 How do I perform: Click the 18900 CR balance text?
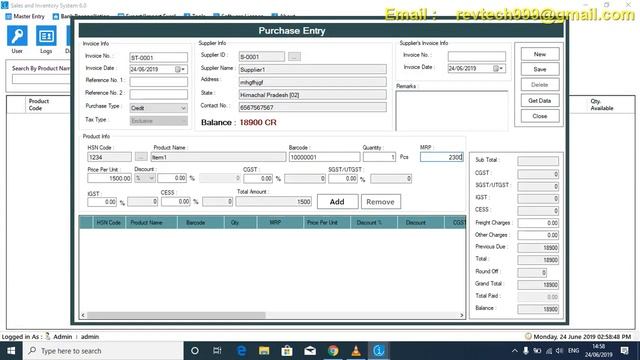coord(258,122)
